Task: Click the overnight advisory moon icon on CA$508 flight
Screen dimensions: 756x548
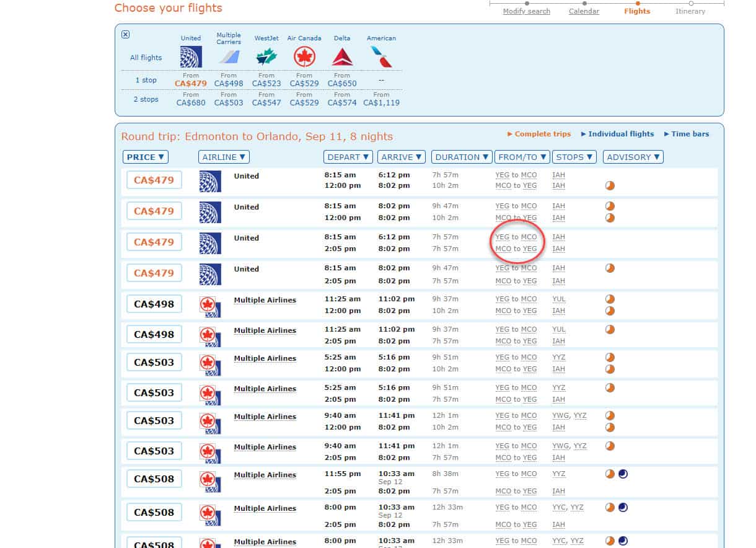Action: click(624, 474)
